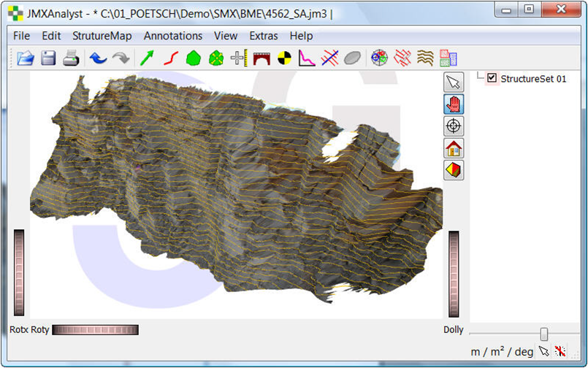Click the red tunnel profile icon
Screen dimensions: 588x368
coord(261,58)
